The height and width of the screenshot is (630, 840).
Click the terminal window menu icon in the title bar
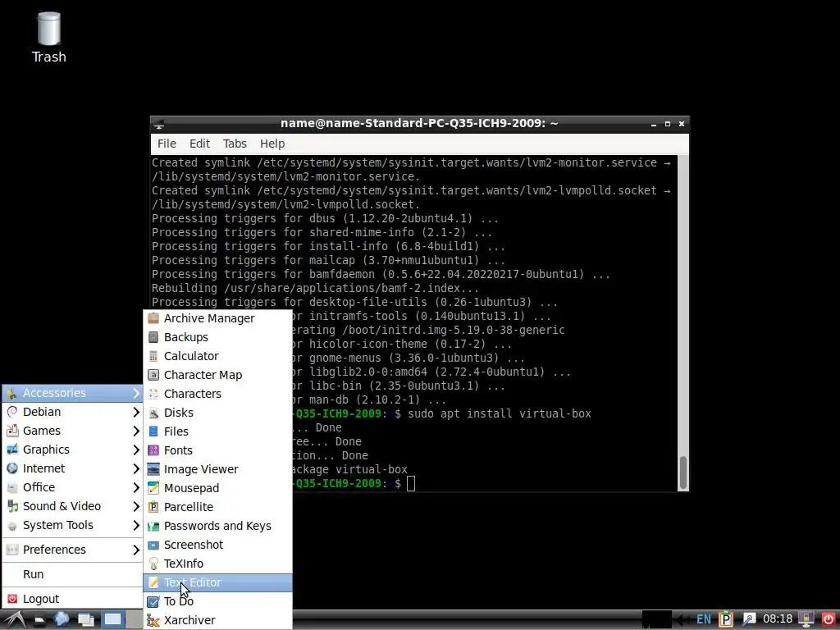159,125
